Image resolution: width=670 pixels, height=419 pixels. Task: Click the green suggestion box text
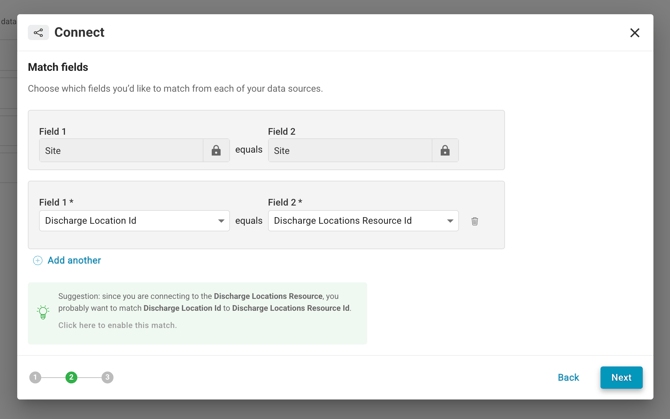[x=205, y=302]
